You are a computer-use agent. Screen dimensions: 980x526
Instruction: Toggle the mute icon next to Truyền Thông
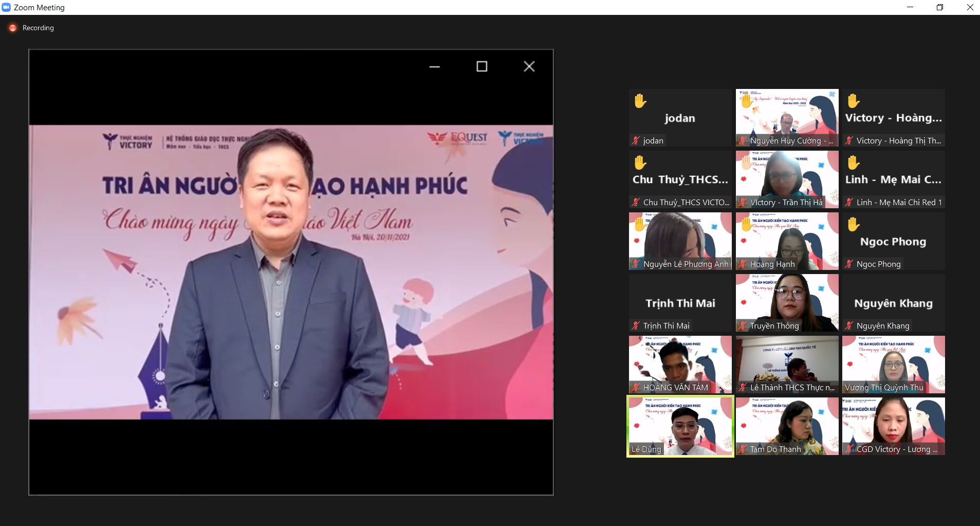[742, 325]
